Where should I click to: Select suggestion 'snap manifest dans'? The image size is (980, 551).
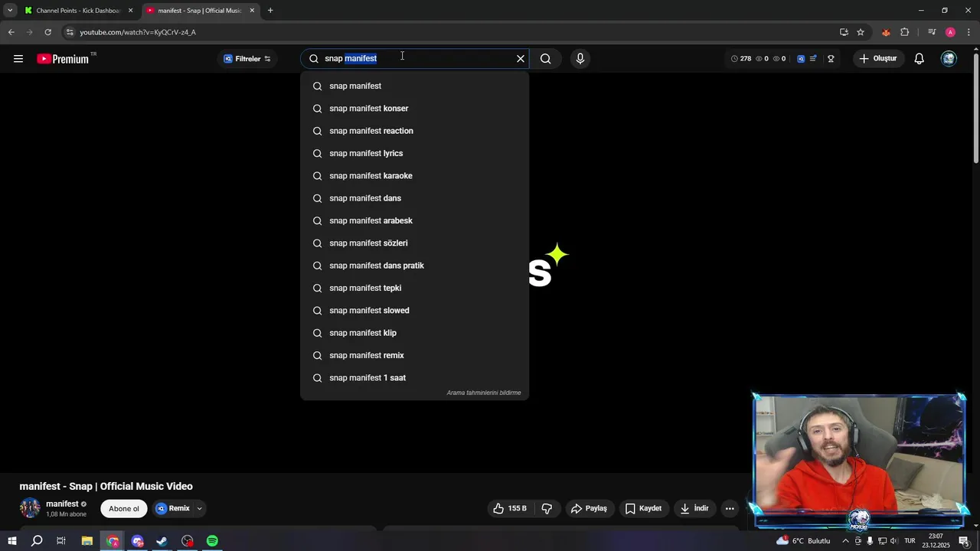(414, 198)
